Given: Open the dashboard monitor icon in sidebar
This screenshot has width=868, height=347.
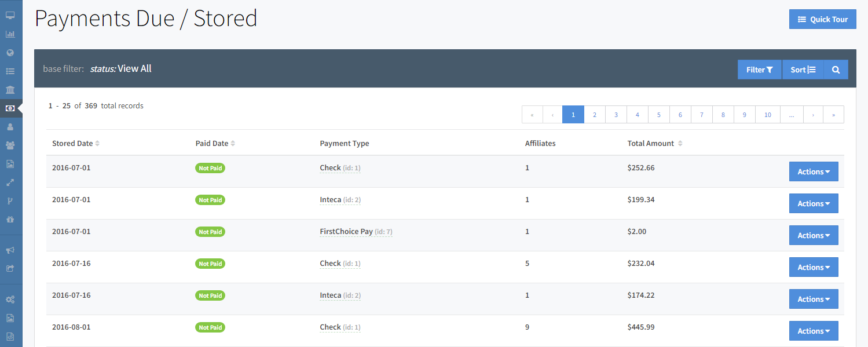Looking at the screenshot, I should (10, 16).
